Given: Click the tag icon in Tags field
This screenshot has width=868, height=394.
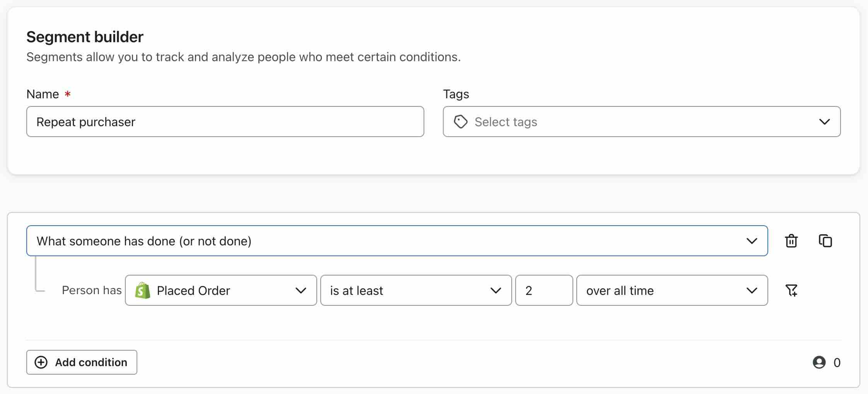Looking at the screenshot, I should click(460, 122).
